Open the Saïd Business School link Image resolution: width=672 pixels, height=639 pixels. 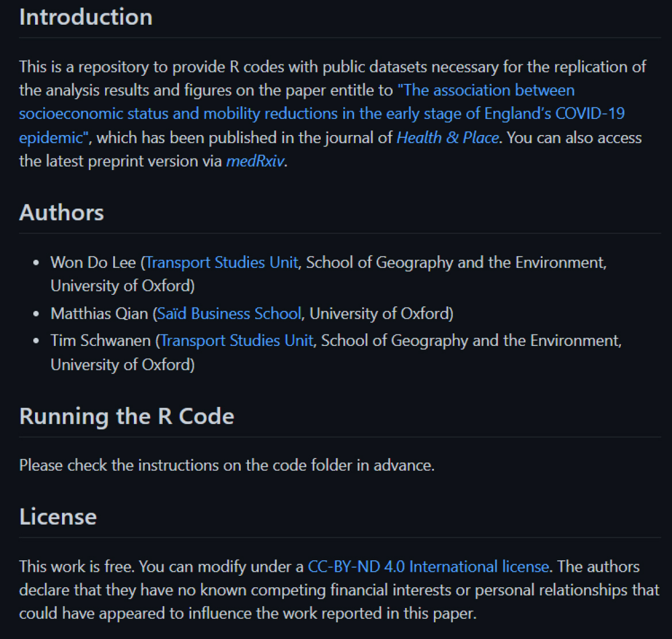pyautogui.click(x=229, y=314)
